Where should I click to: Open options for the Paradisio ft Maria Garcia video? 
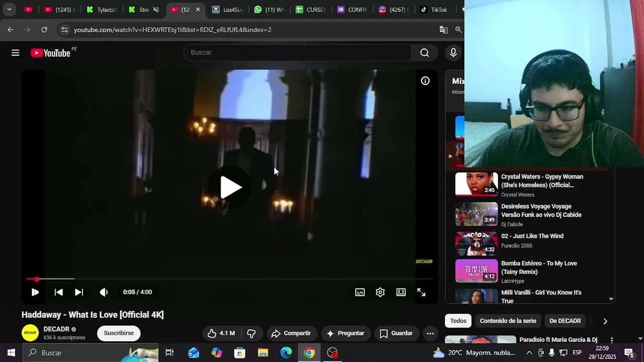pyautogui.click(x=612, y=340)
